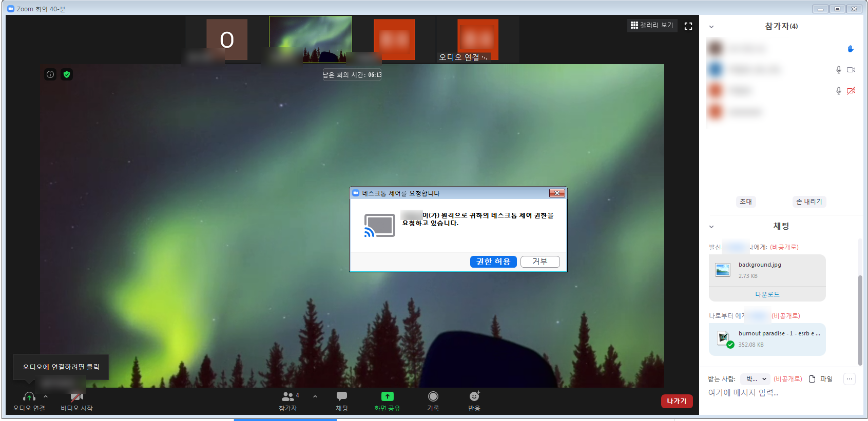Open the participants (참가자) panel button
Image resolution: width=868 pixels, height=421 pixels.
288,402
